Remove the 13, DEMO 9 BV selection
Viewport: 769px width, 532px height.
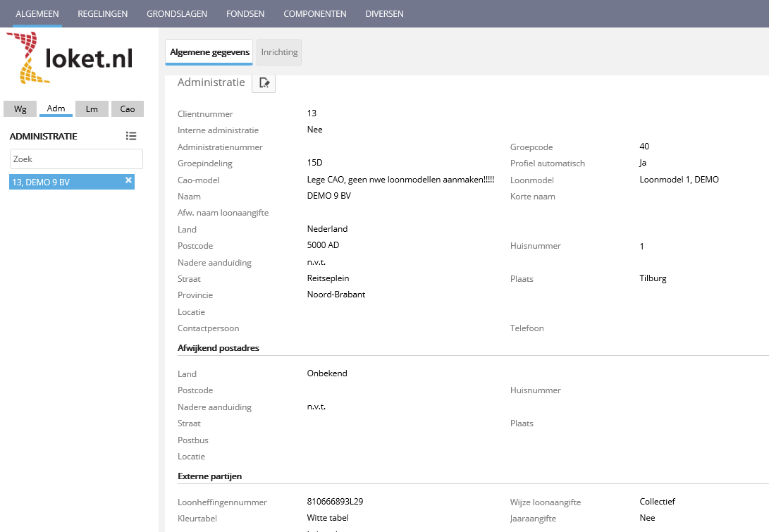(128, 180)
